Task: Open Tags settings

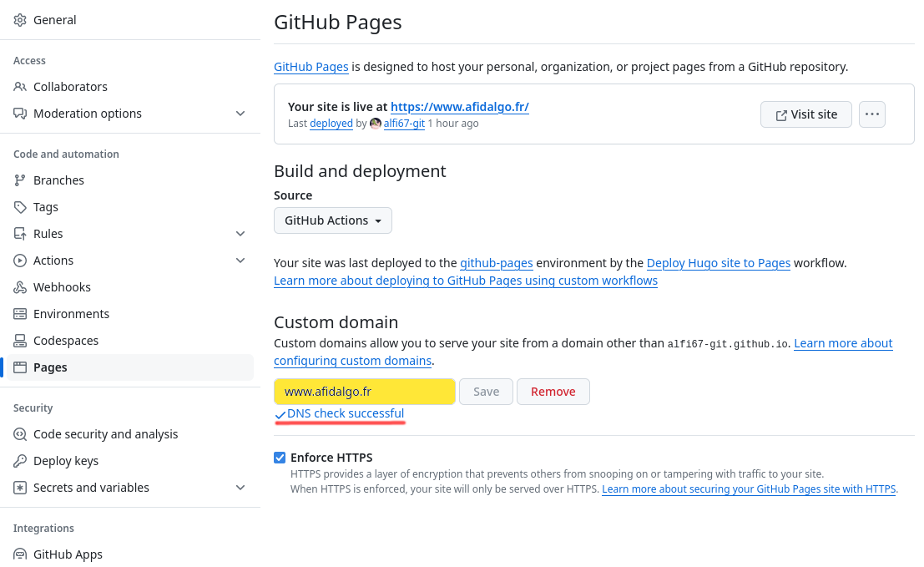Action: [45, 207]
